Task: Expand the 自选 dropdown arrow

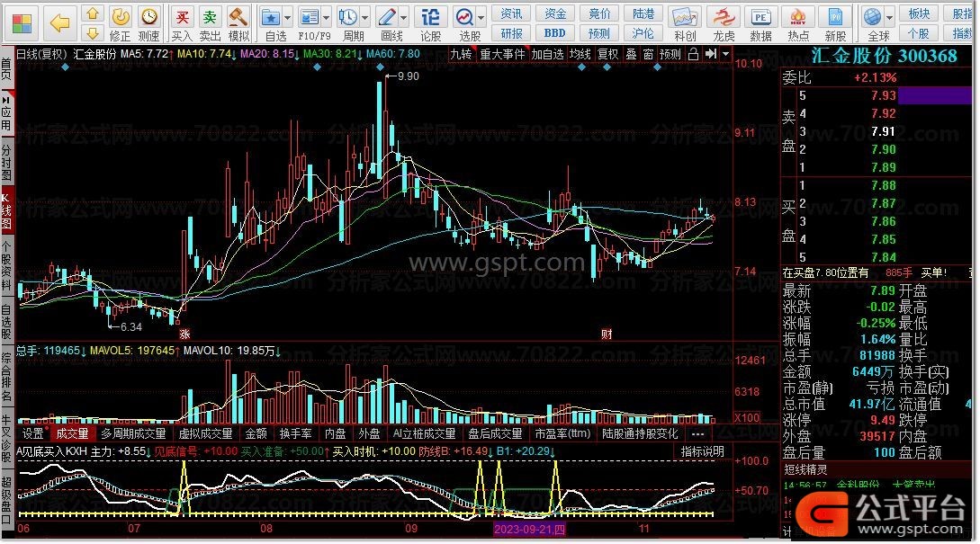Action: click(287, 17)
